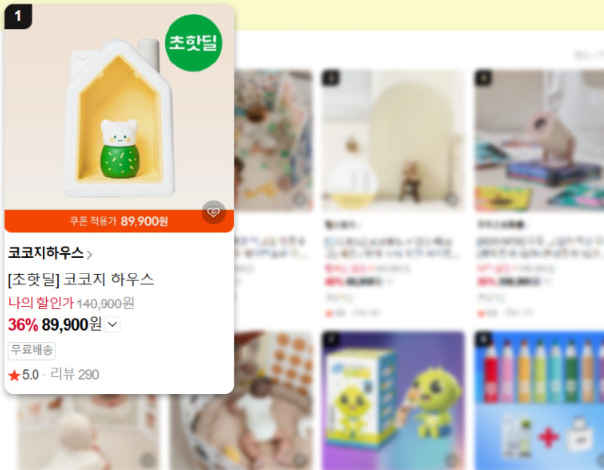Toggle wishlist heart on arch tent product

[x=453, y=199]
